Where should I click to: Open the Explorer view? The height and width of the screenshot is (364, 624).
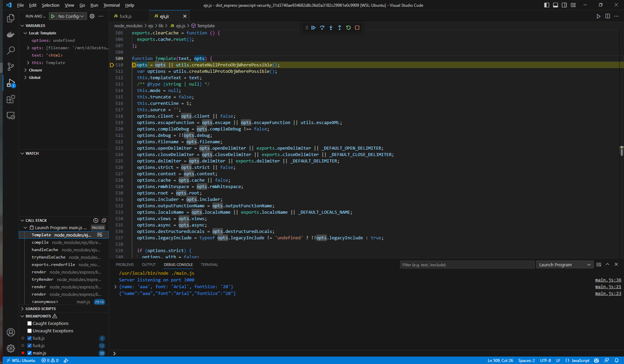tap(11, 18)
